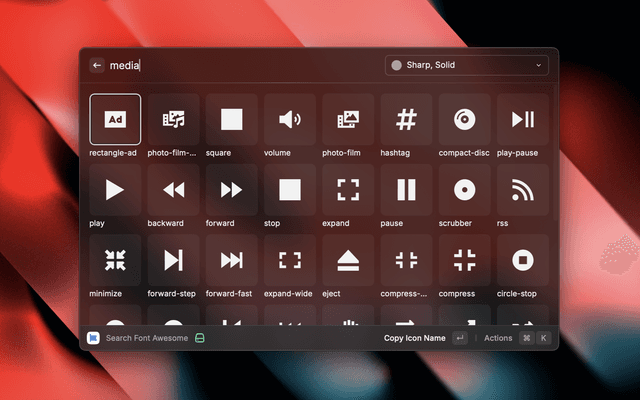The width and height of the screenshot is (640, 400).
Task: Pick the compact-disc icon
Action: pos(464,120)
